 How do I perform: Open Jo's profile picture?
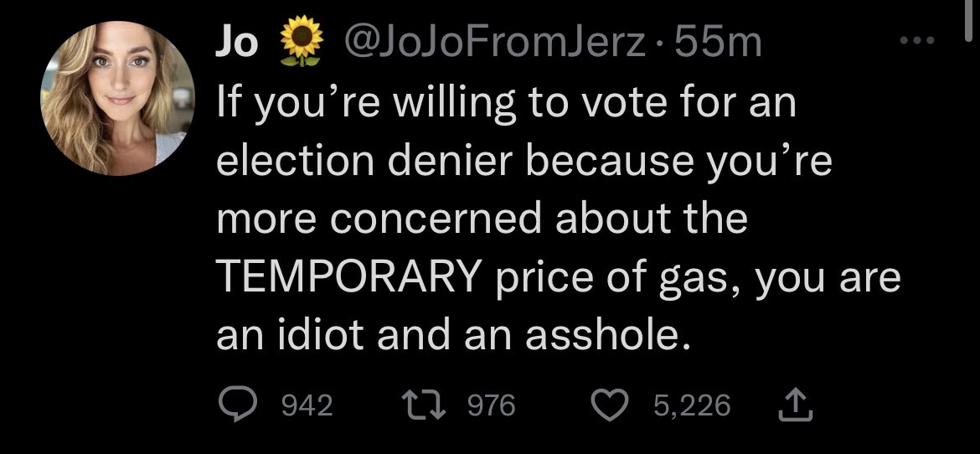(117, 98)
